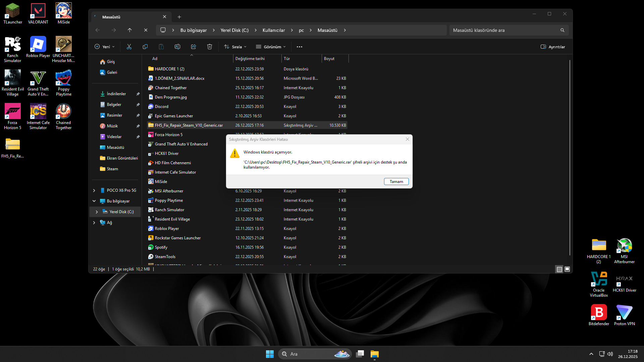Image resolution: width=644 pixels, height=362 pixels.
Task: Click search magnifier icon in search box
Action: [x=562, y=30]
